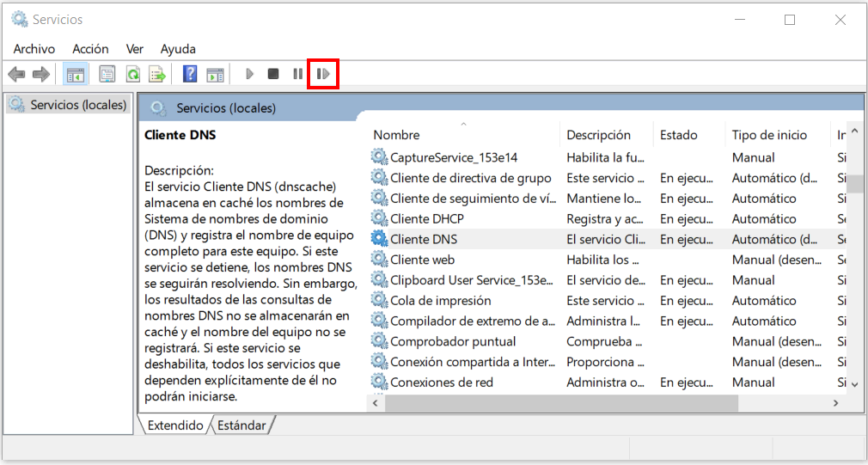Click the Stop service toolbar icon
The image size is (868, 465).
[273, 74]
